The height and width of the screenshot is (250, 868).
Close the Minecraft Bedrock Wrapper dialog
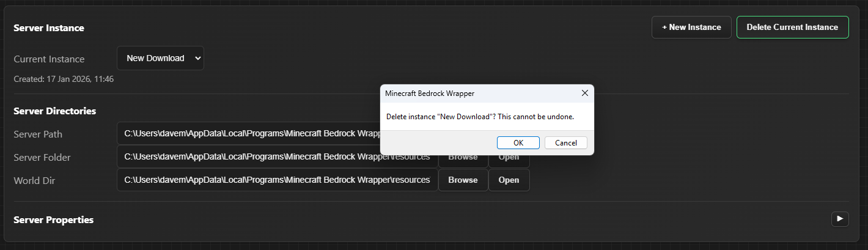(x=584, y=93)
